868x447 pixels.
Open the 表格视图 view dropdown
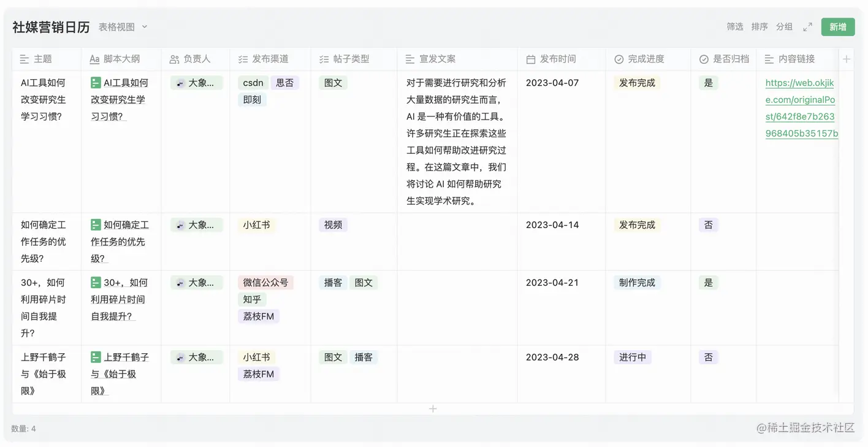tap(123, 27)
